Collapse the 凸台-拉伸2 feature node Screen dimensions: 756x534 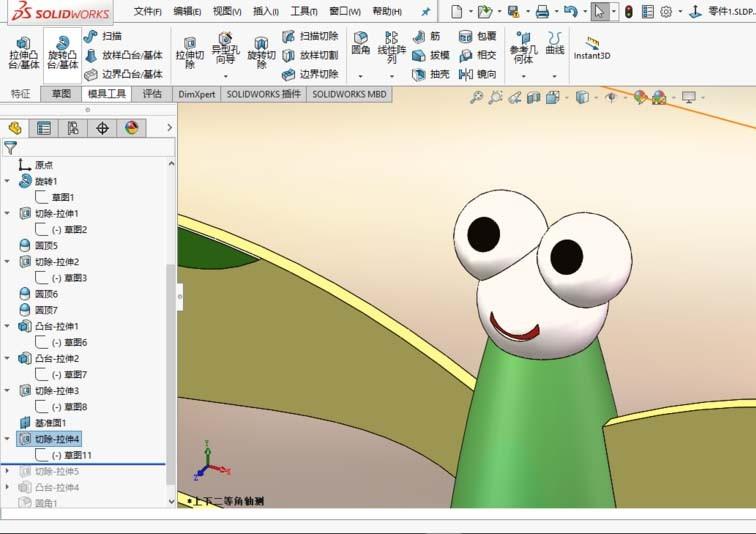click(7, 359)
